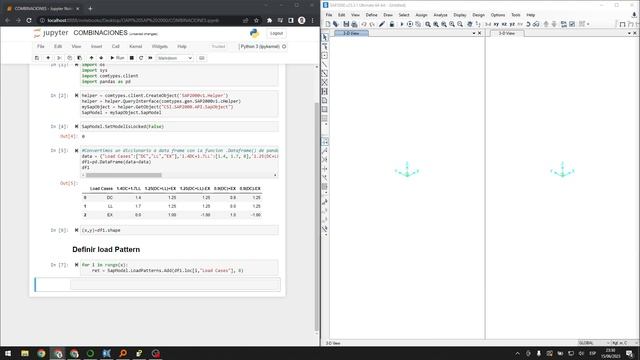640x360 pixels.
Task: Bookmark this page with the star icon
Action: pos(256,20)
